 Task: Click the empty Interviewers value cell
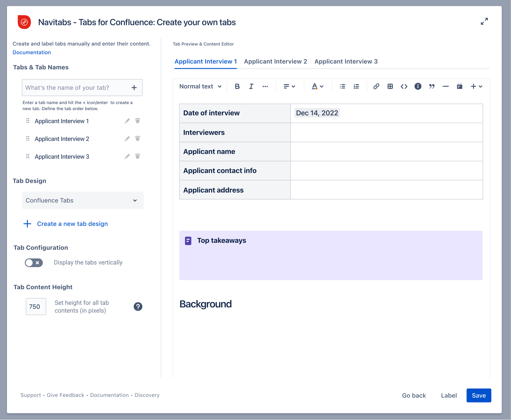coord(387,132)
